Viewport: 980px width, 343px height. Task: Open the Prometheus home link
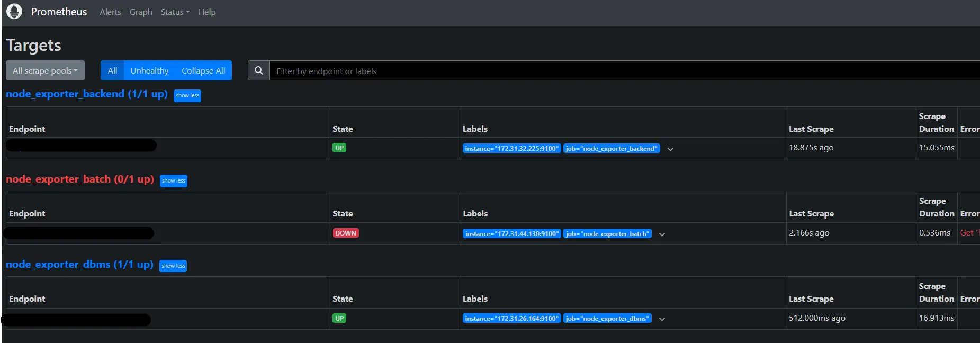tap(59, 12)
